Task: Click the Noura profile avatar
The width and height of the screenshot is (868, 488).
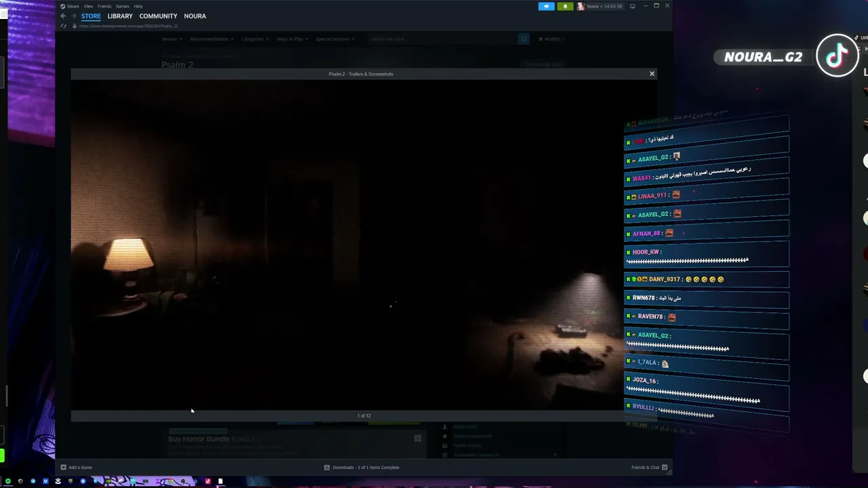Action: point(580,6)
